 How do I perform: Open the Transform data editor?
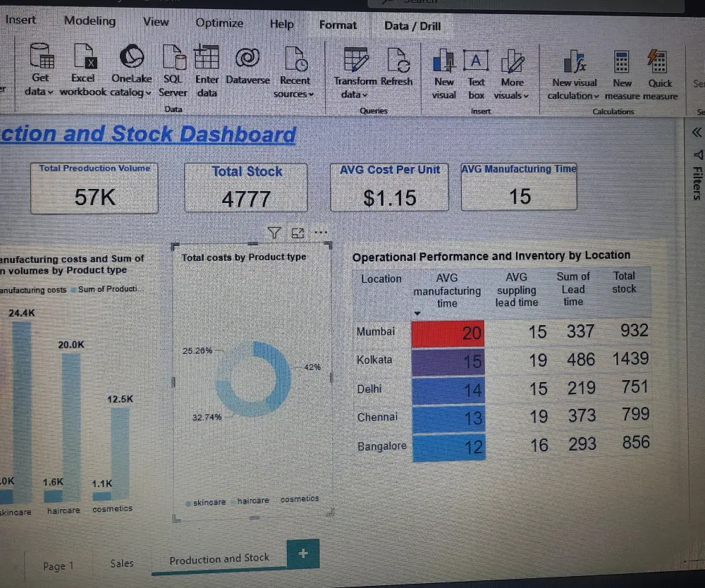point(355,73)
